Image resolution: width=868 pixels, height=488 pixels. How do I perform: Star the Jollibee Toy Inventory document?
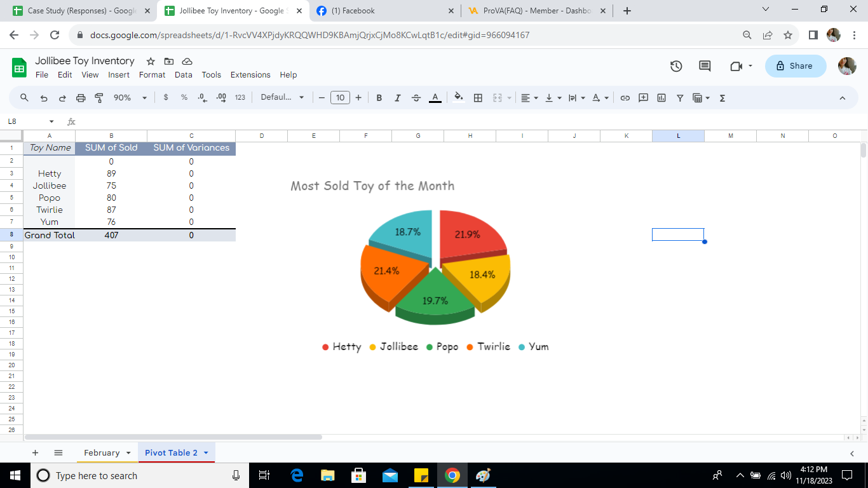click(151, 62)
